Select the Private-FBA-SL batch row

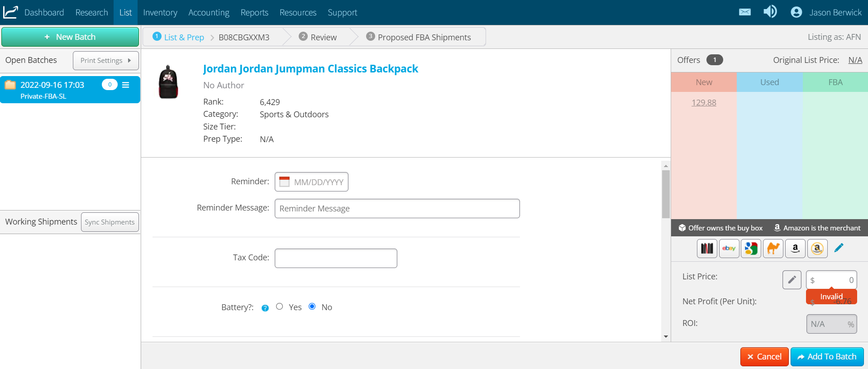coord(70,90)
